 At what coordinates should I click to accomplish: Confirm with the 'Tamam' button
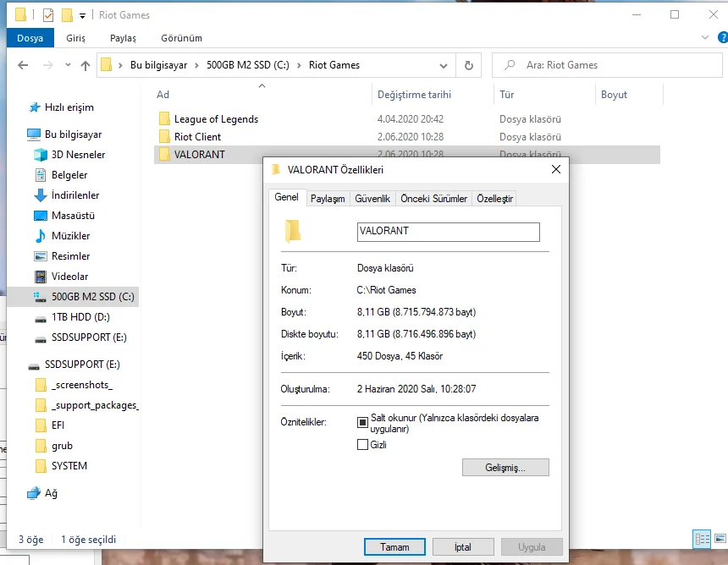click(394, 547)
